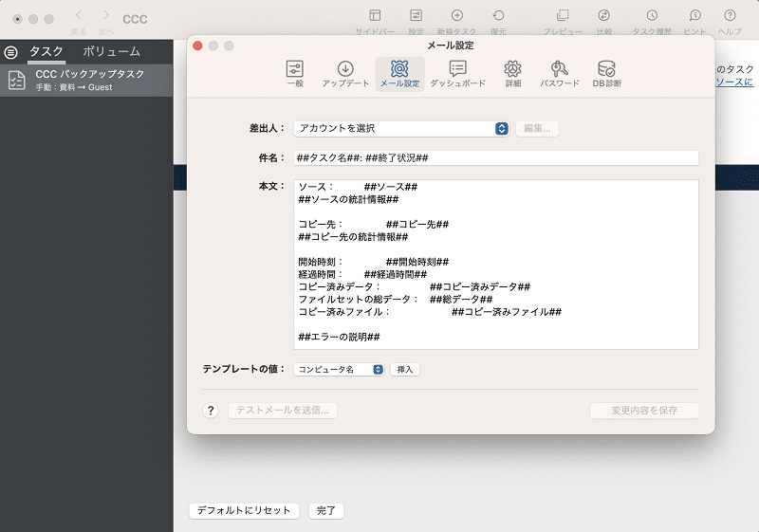Click into the 本文 body text area
The image size is (759, 532).
pyautogui.click(x=496, y=265)
